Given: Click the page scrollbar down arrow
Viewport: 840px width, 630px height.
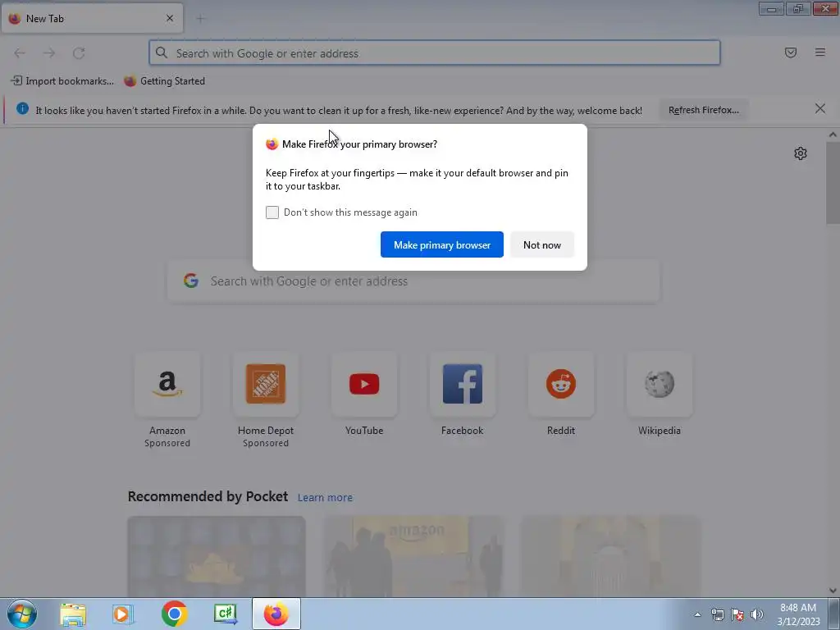Looking at the screenshot, I should tap(833, 591).
